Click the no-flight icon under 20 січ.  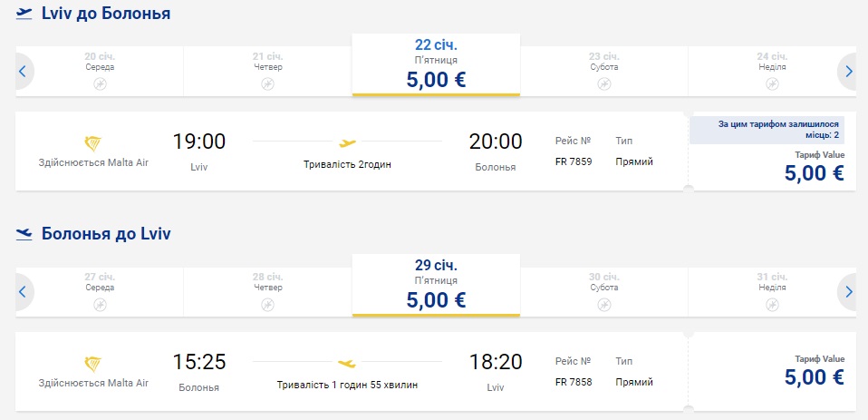point(101,83)
